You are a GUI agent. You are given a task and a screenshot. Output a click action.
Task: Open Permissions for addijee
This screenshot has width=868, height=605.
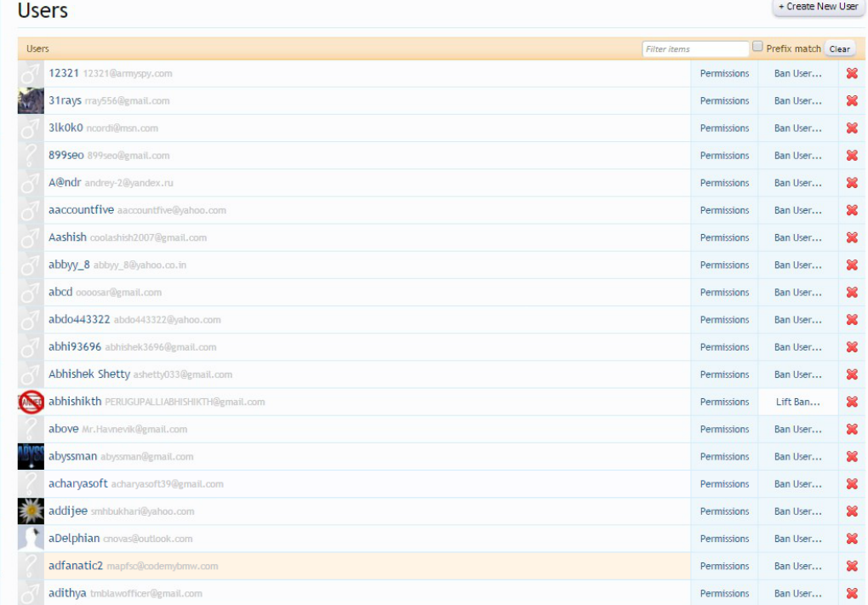click(x=725, y=511)
